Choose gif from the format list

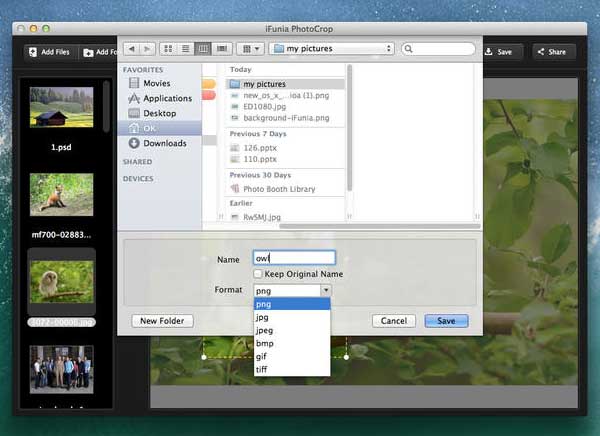point(292,356)
